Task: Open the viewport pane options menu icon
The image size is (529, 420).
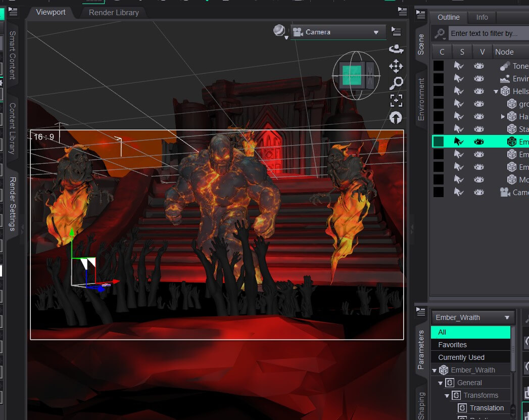Action: click(402, 11)
